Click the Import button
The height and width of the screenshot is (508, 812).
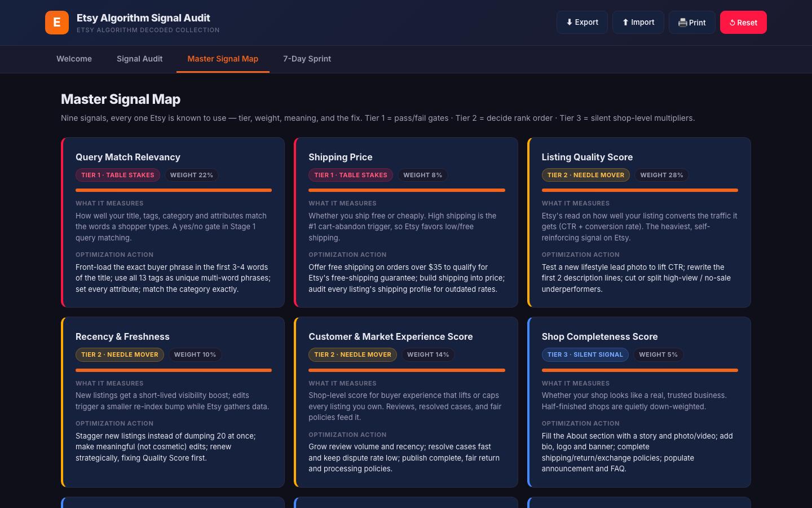[638, 23]
